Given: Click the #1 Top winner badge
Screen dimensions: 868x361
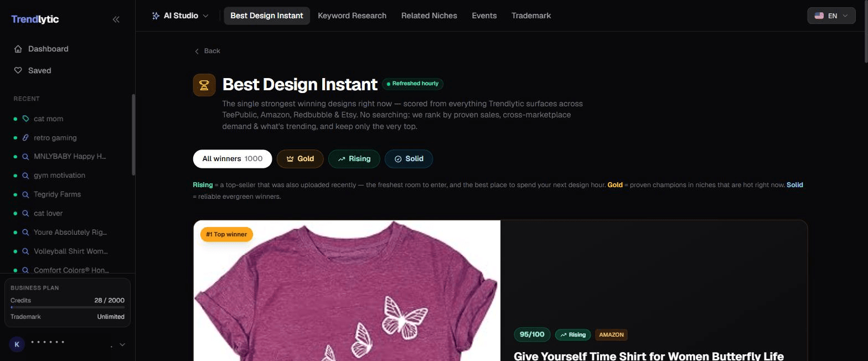Looking at the screenshot, I should [226, 234].
